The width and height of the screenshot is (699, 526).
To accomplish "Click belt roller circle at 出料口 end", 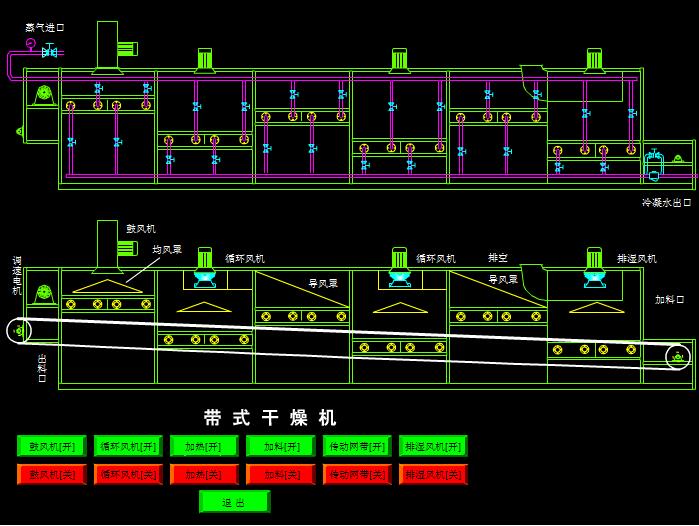I will pos(19,330).
